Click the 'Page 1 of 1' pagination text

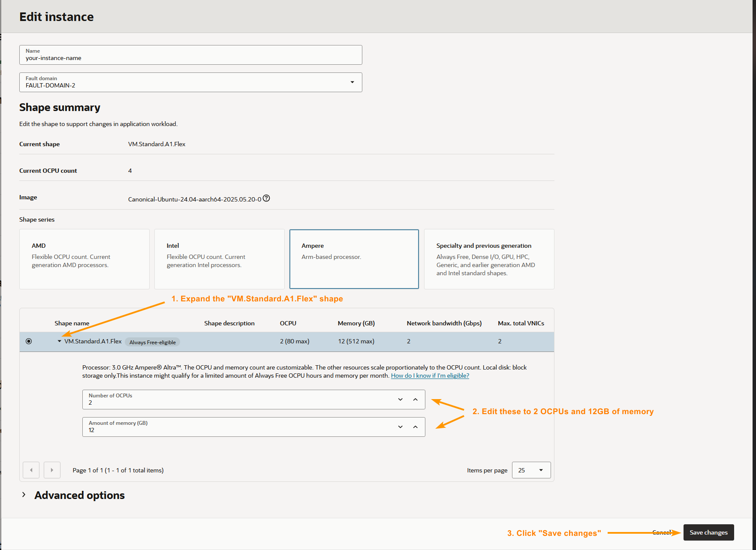tap(118, 470)
